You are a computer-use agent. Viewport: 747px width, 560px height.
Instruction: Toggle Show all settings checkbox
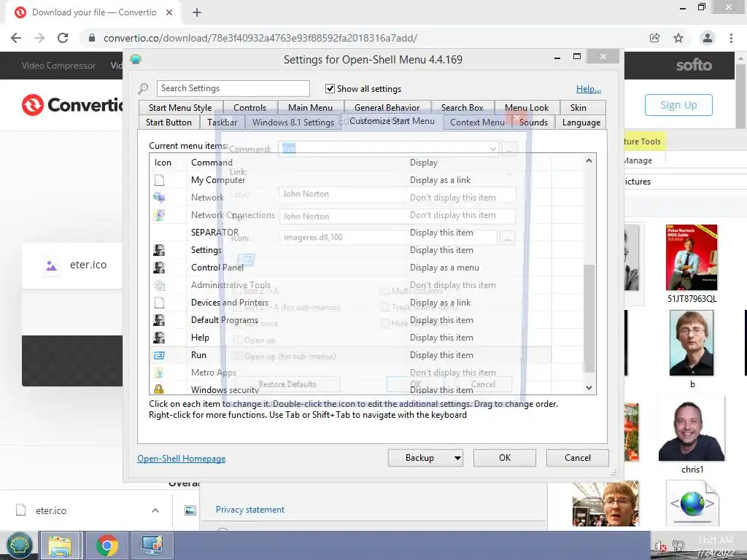(x=330, y=88)
